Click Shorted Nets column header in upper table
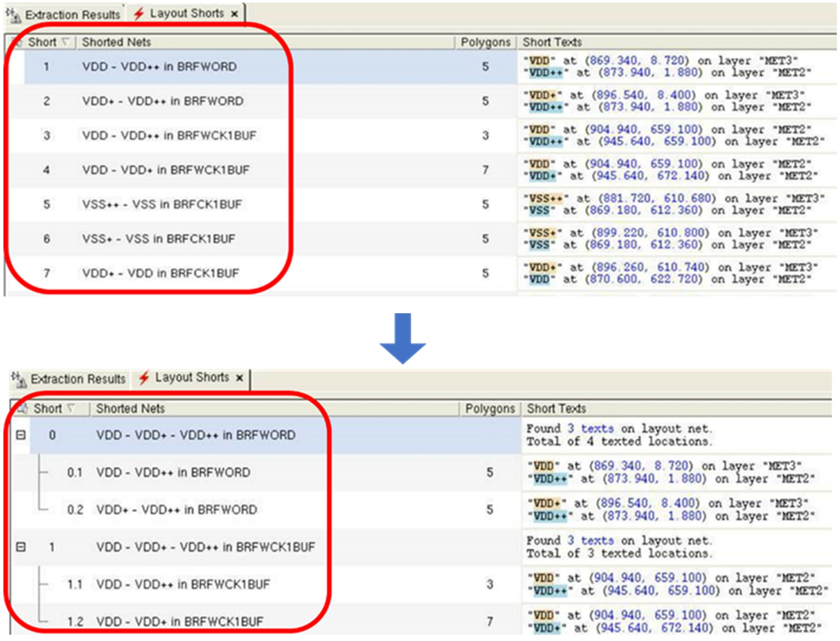 point(266,42)
